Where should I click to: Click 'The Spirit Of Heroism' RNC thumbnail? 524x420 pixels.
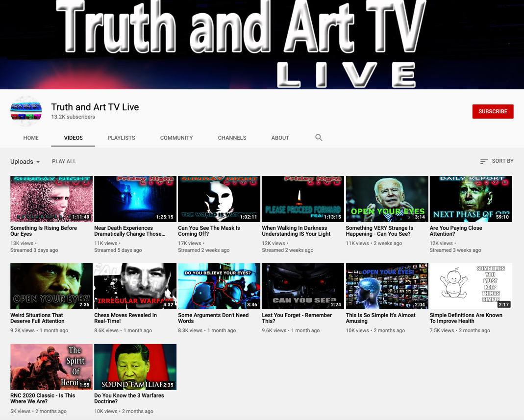[51, 367]
